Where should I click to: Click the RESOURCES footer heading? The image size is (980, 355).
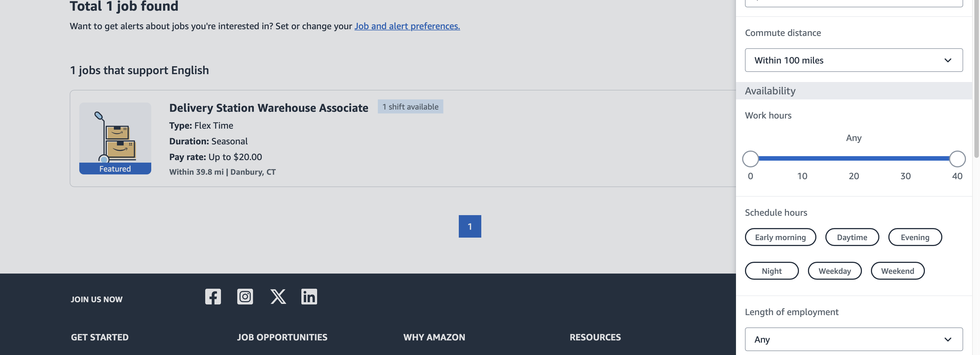[x=595, y=337]
